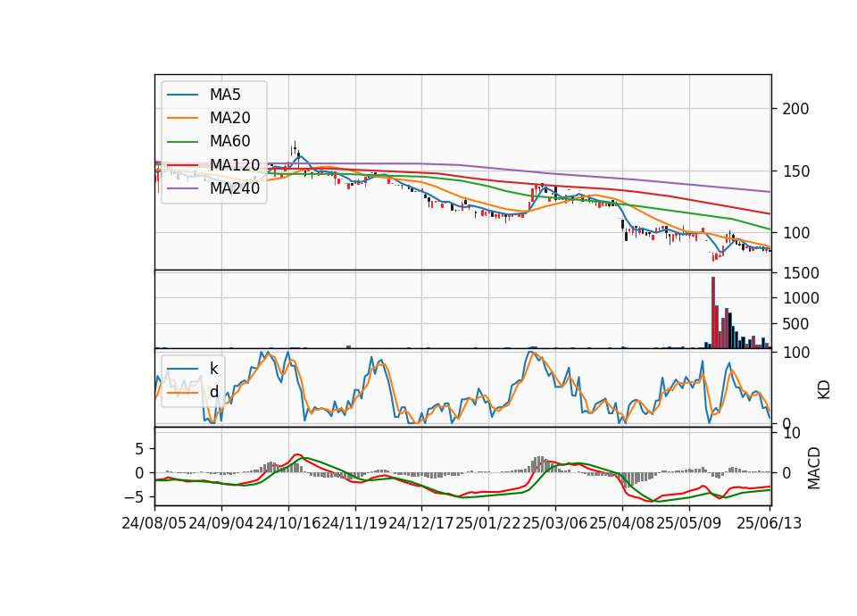This screenshot has width=857, height=616.
Task: Click the MACD axis title
Action: 814,468
